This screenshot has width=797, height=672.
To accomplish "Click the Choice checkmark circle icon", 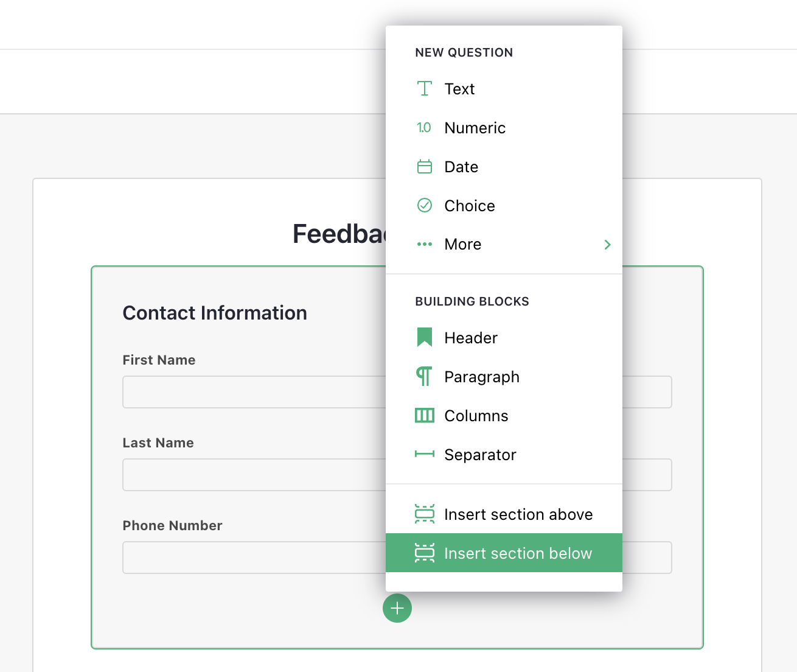I will coord(425,206).
